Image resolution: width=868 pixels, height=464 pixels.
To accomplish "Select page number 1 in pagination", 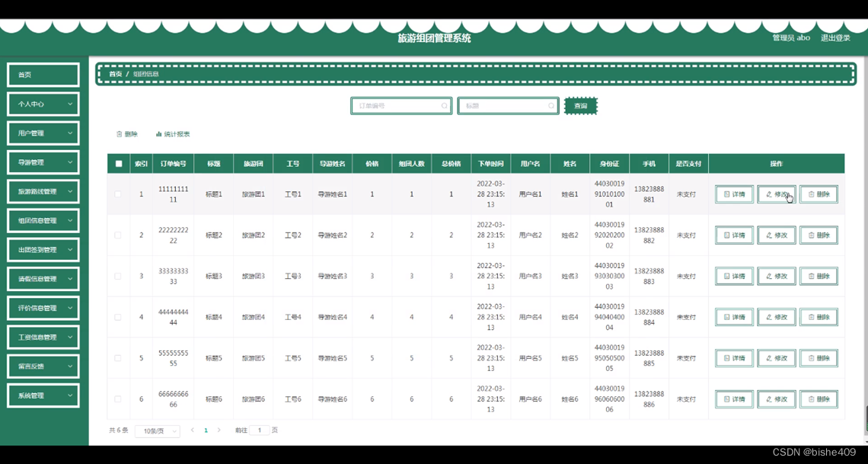I will tap(206, 430).
